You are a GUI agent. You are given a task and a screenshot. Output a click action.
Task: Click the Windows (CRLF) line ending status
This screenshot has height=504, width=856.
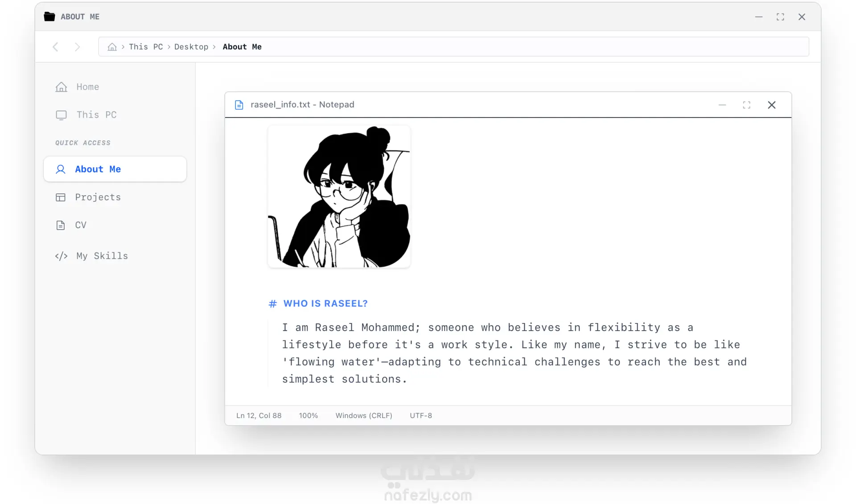point(364,415)
